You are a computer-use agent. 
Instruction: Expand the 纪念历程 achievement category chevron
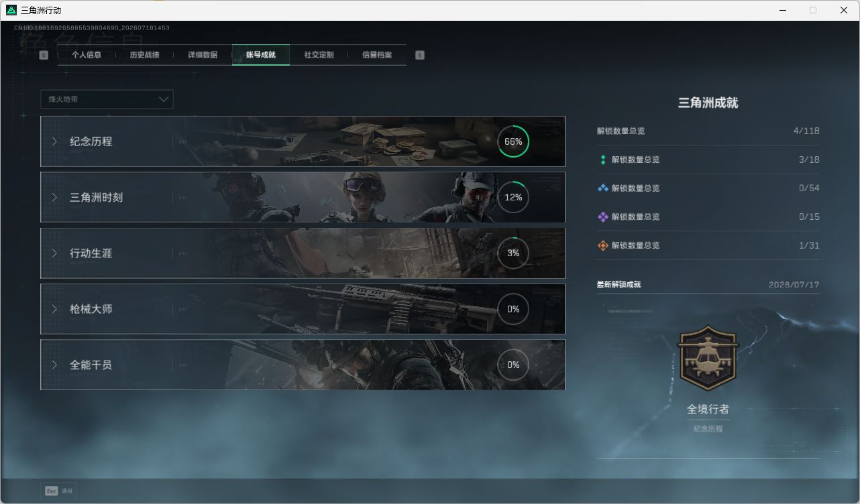click(x=55, y=141)
